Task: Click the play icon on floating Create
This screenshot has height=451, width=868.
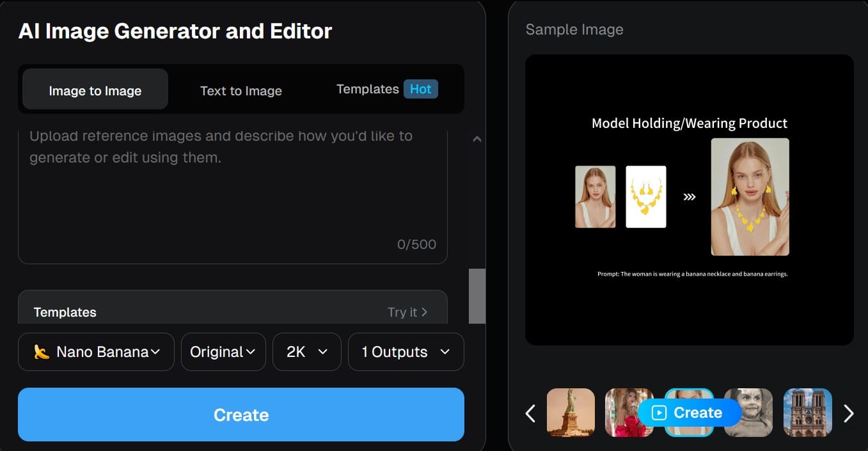Action: (x=659, y=413)
